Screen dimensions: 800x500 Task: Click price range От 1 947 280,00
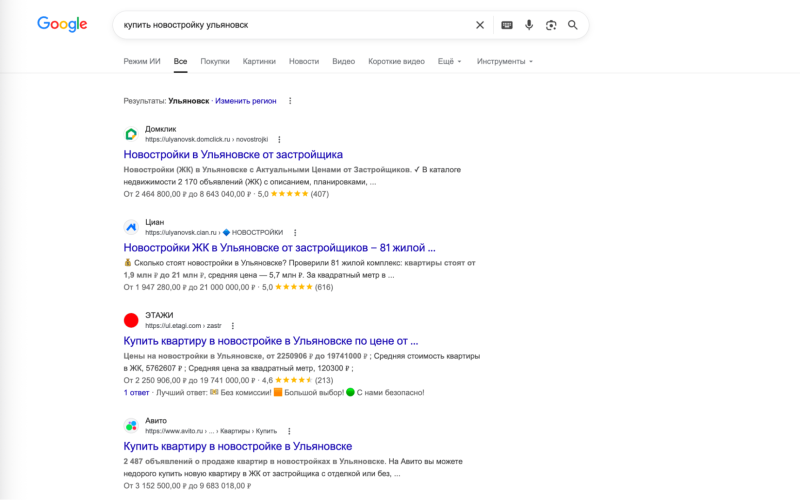point(189,287)
